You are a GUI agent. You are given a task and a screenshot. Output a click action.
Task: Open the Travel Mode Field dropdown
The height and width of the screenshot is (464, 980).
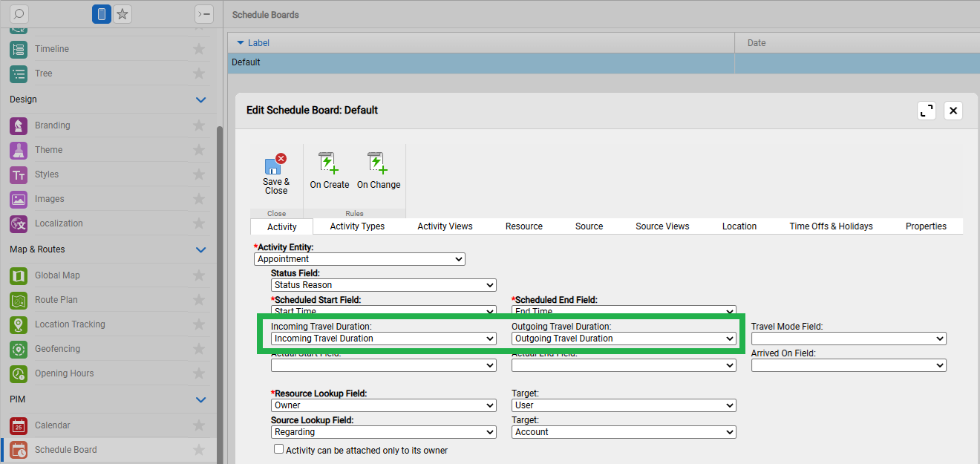[849, 339]
